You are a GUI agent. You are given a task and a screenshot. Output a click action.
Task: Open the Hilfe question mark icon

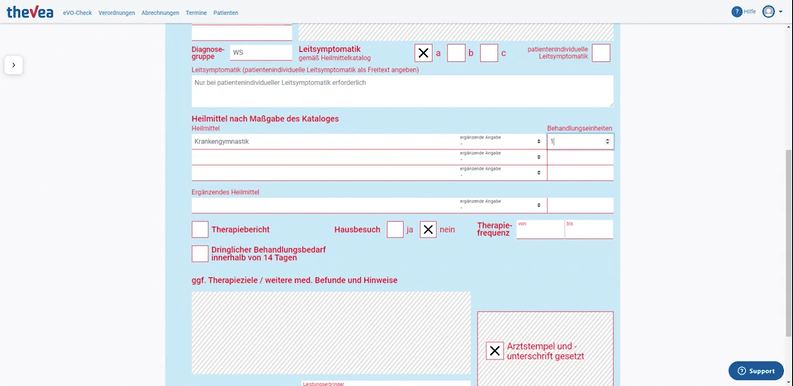tap(736, 12)
